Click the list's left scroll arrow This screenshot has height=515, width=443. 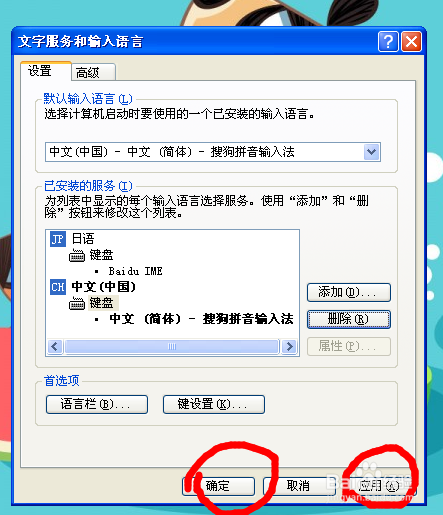click(55, 347)
